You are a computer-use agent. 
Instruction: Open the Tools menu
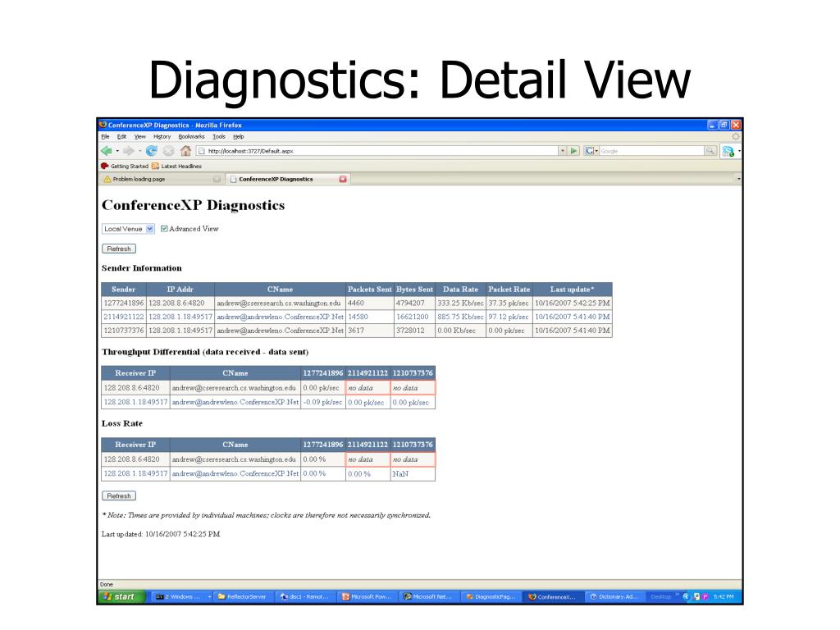218,137
